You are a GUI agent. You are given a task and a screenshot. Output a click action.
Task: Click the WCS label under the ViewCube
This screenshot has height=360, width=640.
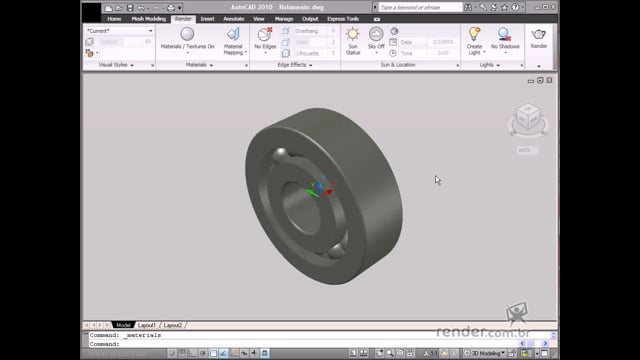tap(528, 150)
